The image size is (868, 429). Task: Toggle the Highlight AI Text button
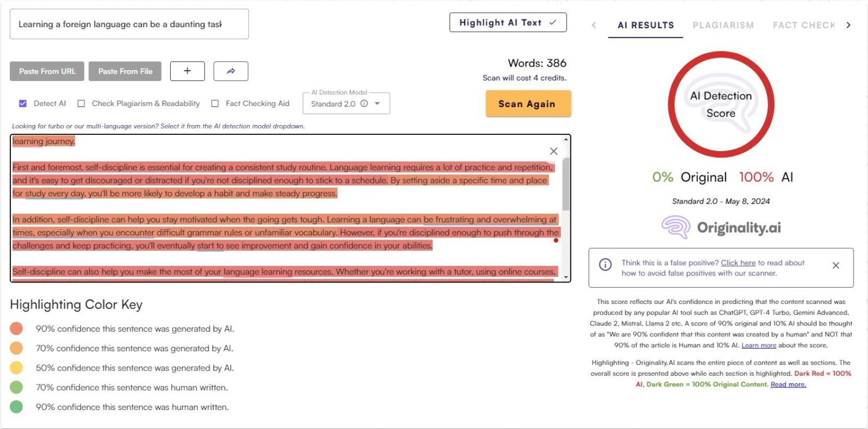[507, 23]
